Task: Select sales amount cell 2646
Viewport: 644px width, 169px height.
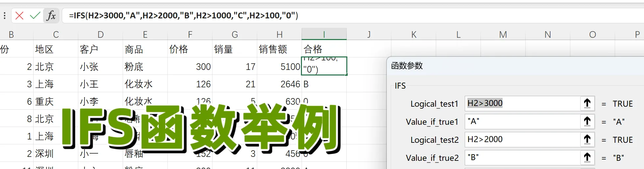Action: coord(280,84)
